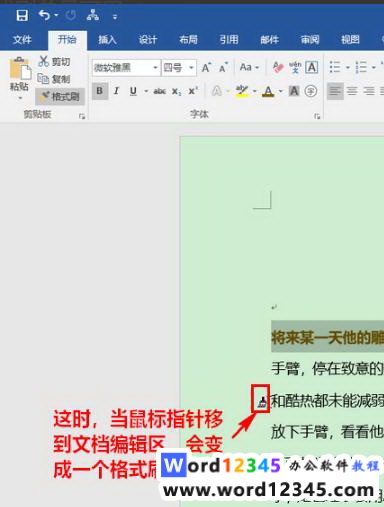Click the Undo arrow icon
The image size is (384, 507).
click(44, 15)
